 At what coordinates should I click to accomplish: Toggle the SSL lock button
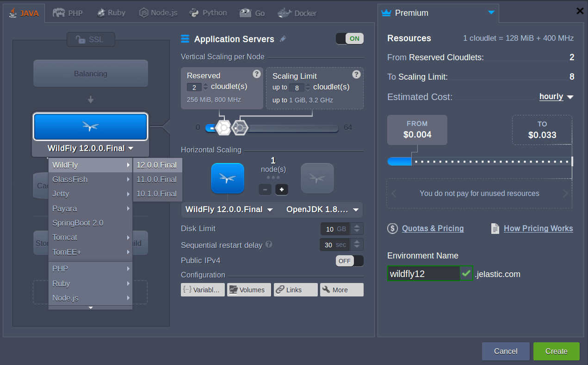[x=91, y=39]
